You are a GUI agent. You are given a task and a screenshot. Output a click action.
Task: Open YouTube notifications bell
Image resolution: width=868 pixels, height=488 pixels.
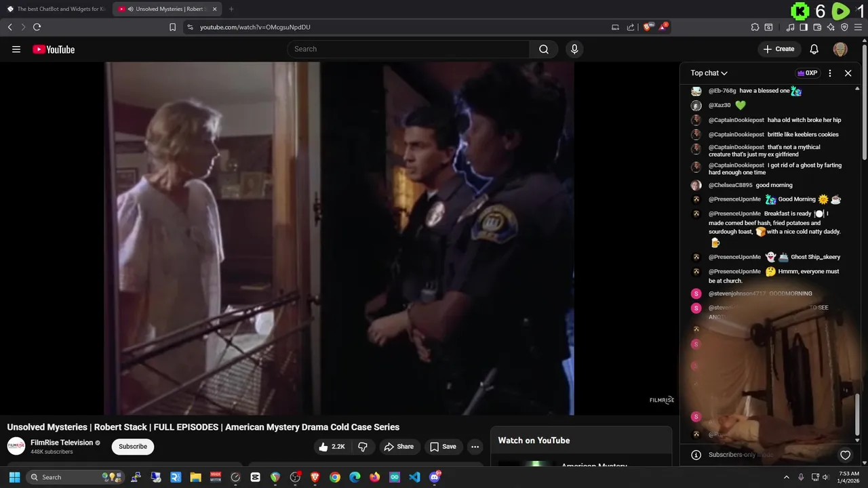tap(814, 49)
